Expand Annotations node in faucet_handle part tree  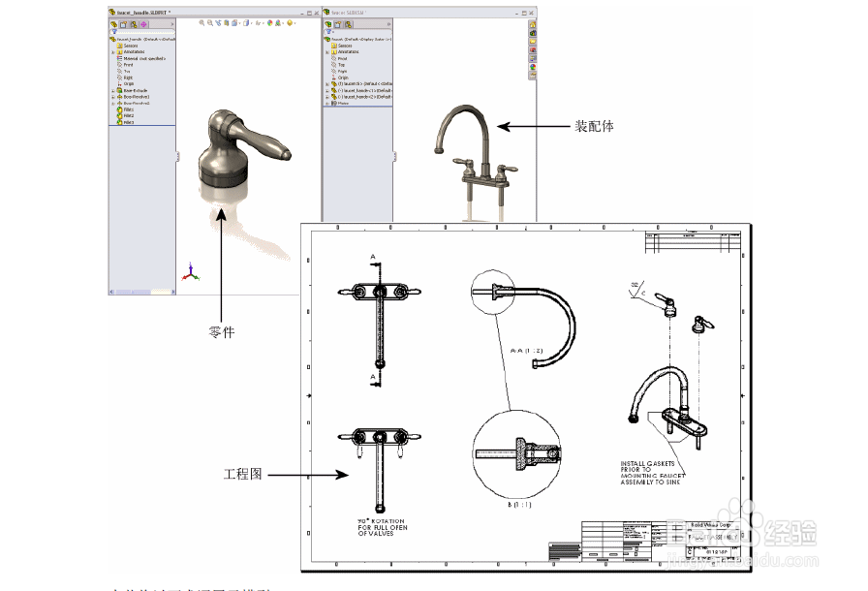113,52
